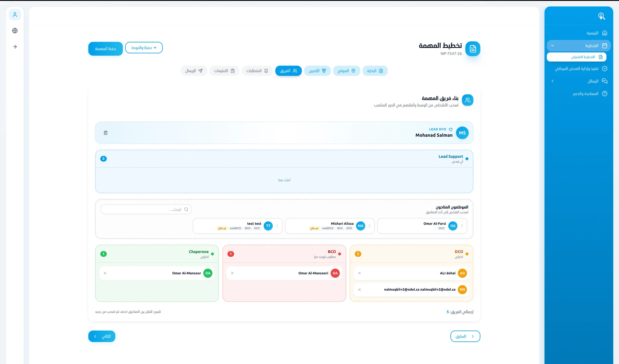Click drag handle of test test card
Viewport: 619px width, 364px height.
[x=277, y=226]
